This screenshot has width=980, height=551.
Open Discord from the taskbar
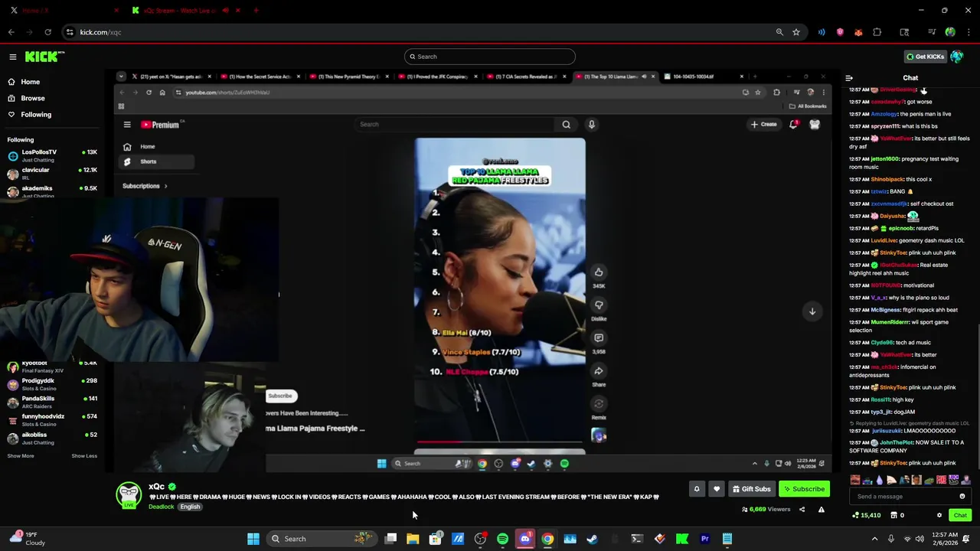coord(525,539)
